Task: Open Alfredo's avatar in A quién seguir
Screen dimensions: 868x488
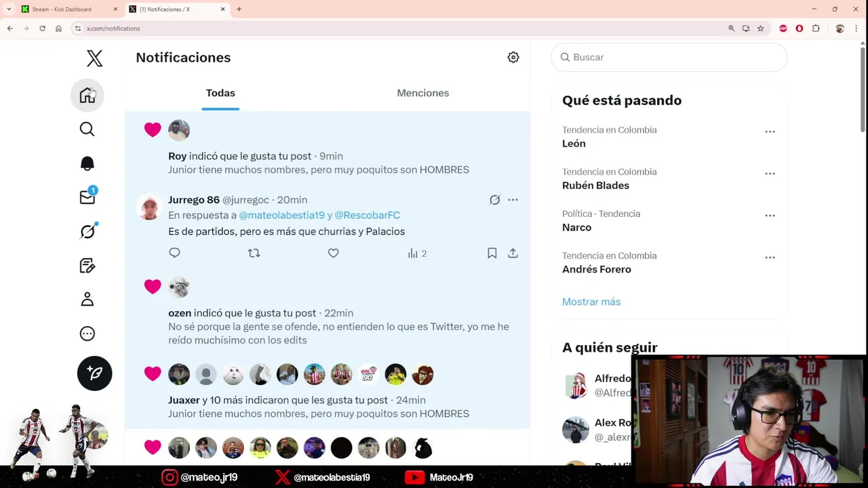Action: 576,386
